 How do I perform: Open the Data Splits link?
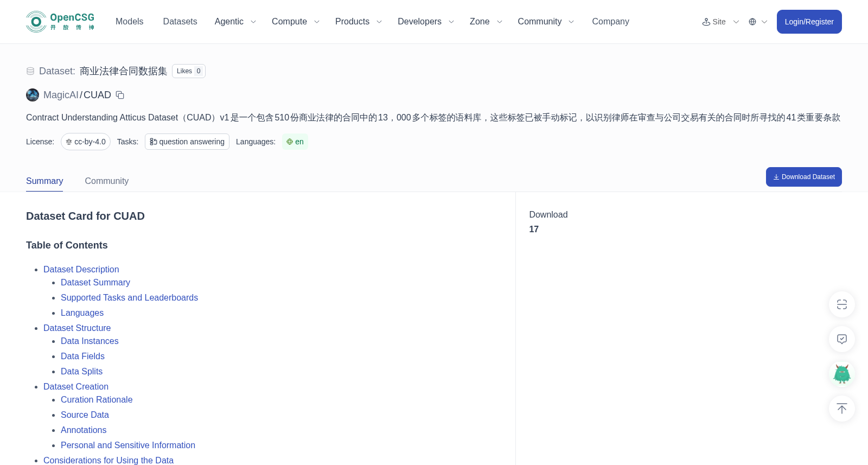pos(81,371)
